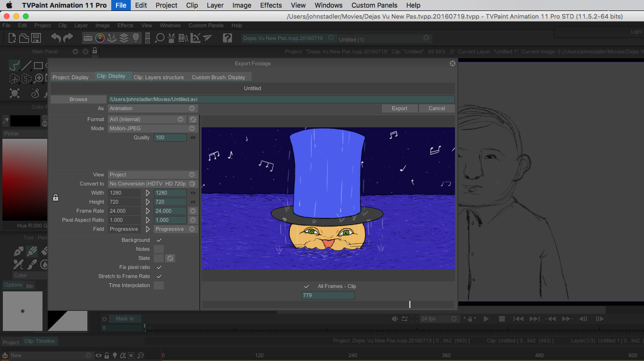Open the As Animation dropdown
Viewport: 644px width, 361px height.
152,108
